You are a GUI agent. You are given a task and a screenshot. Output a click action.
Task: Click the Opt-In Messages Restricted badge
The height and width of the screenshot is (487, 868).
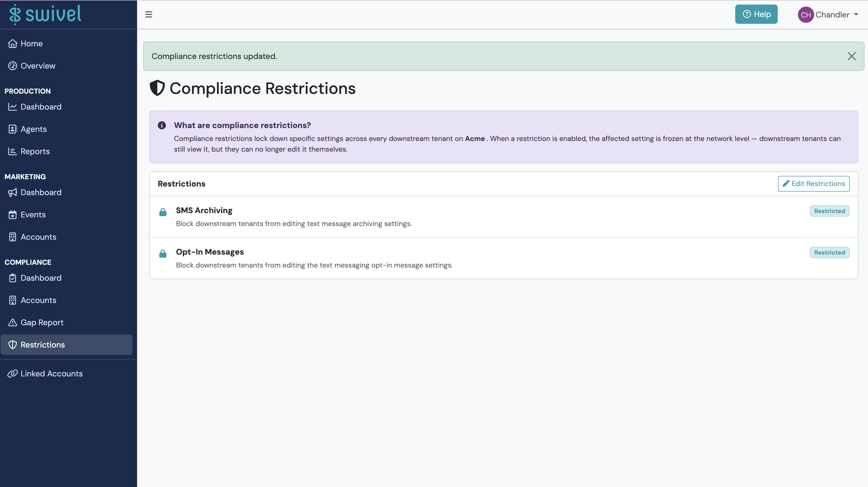click(x=829, y=252)
